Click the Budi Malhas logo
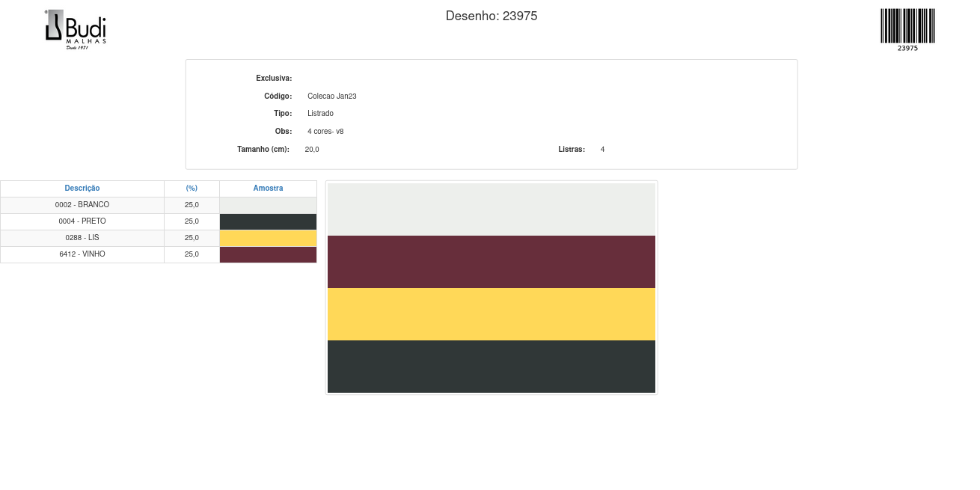This screenshot has width=980, height=490. click(76, 29)
